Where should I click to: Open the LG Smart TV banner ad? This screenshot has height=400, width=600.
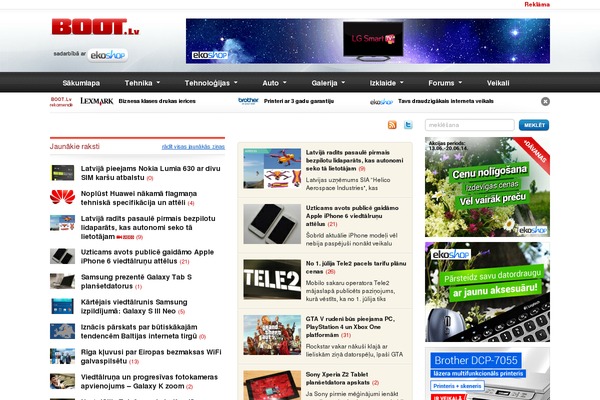tap(368, 41)
